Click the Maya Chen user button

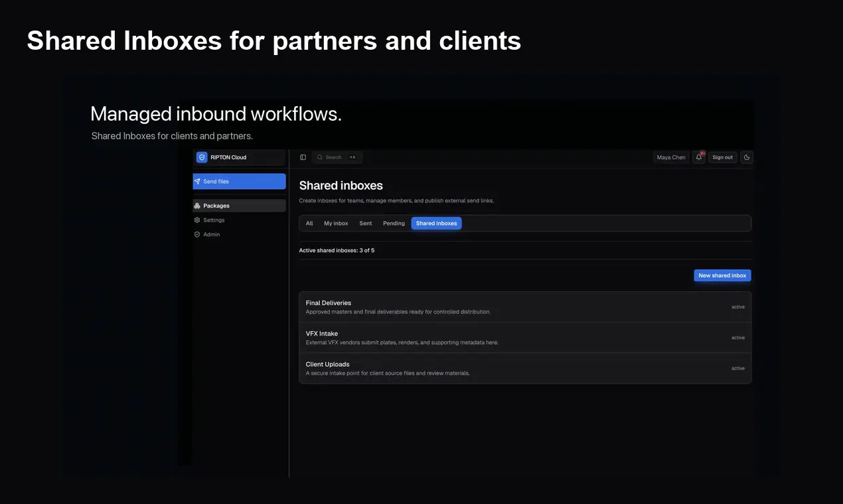[671, 157]
